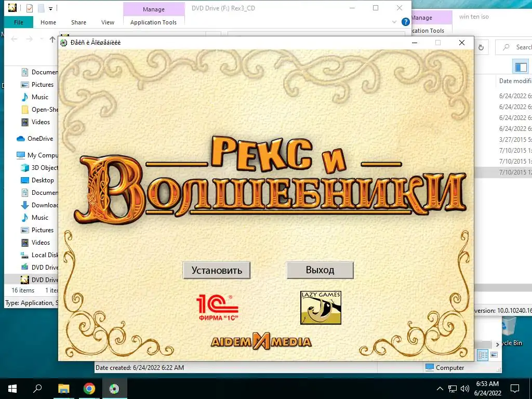Click the installer disc icon on taskbar
The image size is (532, 399).
tap(114, 389)
